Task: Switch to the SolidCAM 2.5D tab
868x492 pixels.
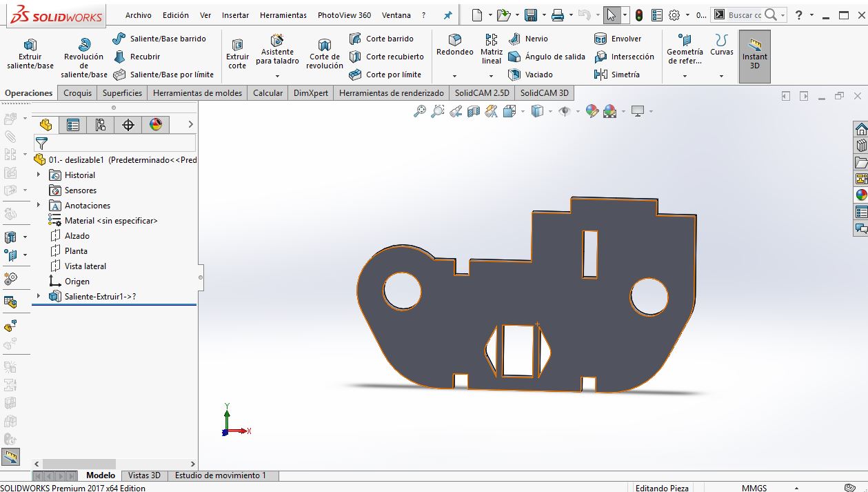Action: tap(482, 93)
